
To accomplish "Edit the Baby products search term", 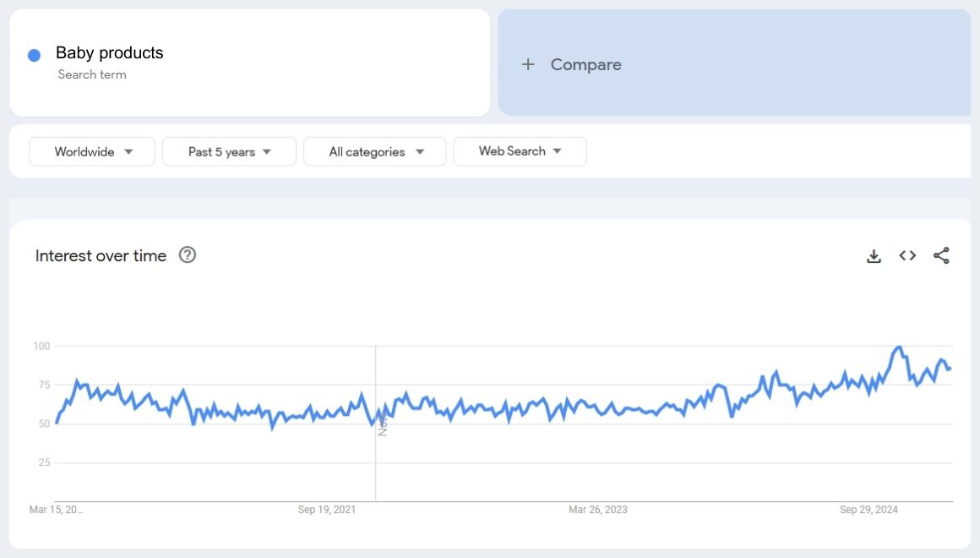I will click(110, 53).
